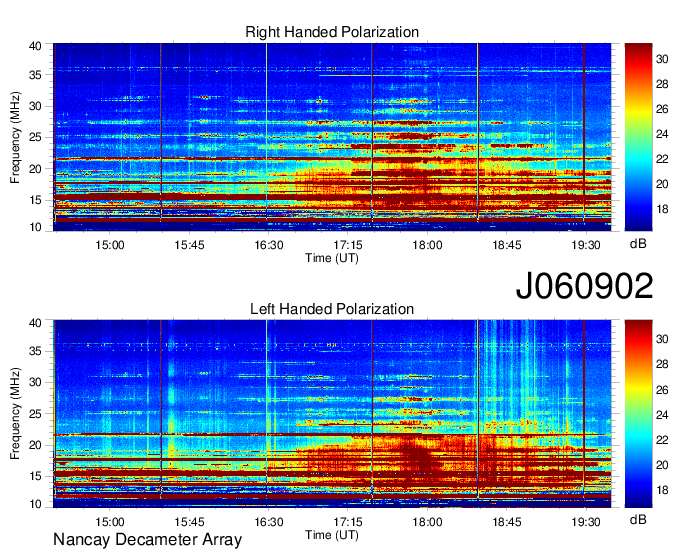Pick the 19:30 tick on Left Handed time axis
680x552 pixels.
tap(586, 522)
